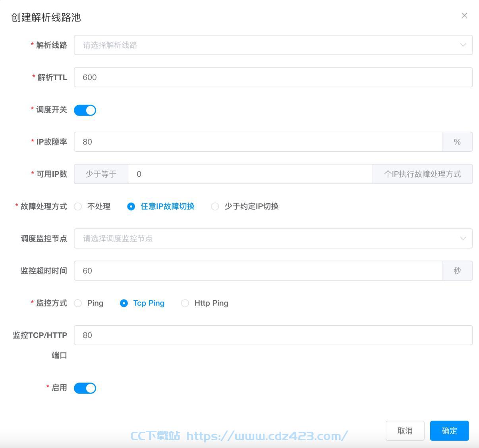Click the IP故障率 input field
This screenshot has height=448, width=479.
click(x=258, y=142)
